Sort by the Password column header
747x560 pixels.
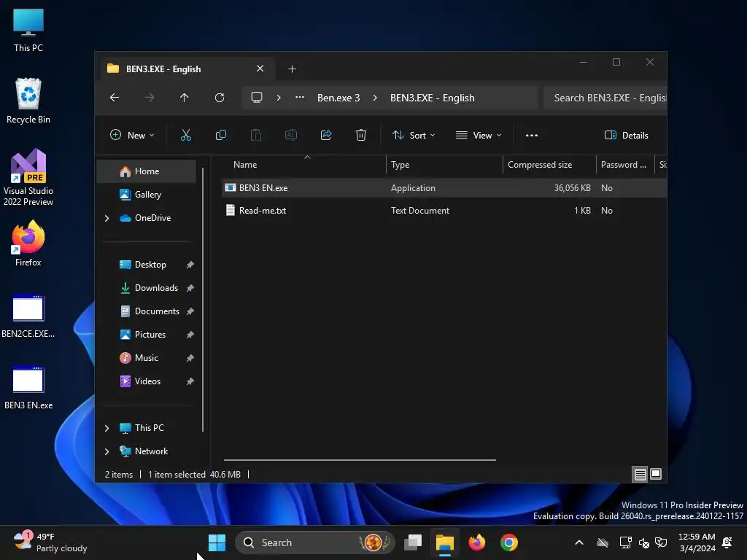[x=624, y=165]
